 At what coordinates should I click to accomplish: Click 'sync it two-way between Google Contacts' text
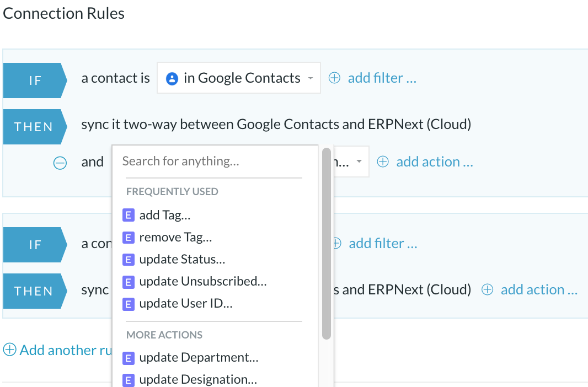click(210, 124)
